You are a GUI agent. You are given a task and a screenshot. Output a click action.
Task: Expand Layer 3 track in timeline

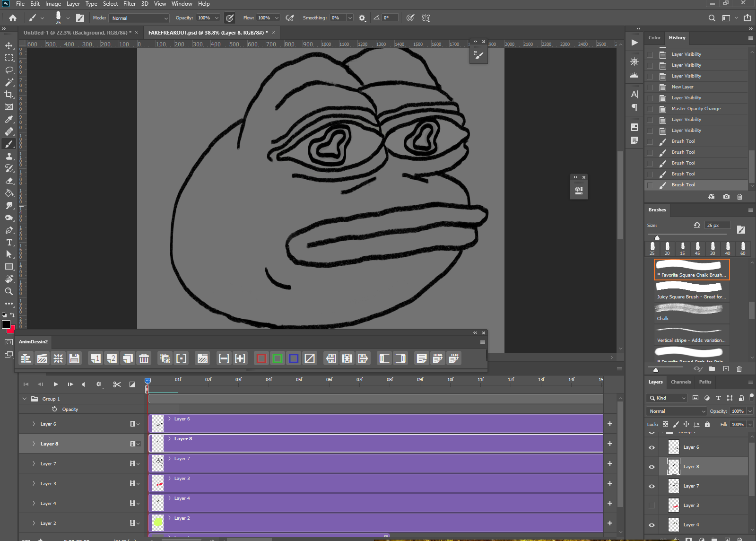click(x=34, y=484)
